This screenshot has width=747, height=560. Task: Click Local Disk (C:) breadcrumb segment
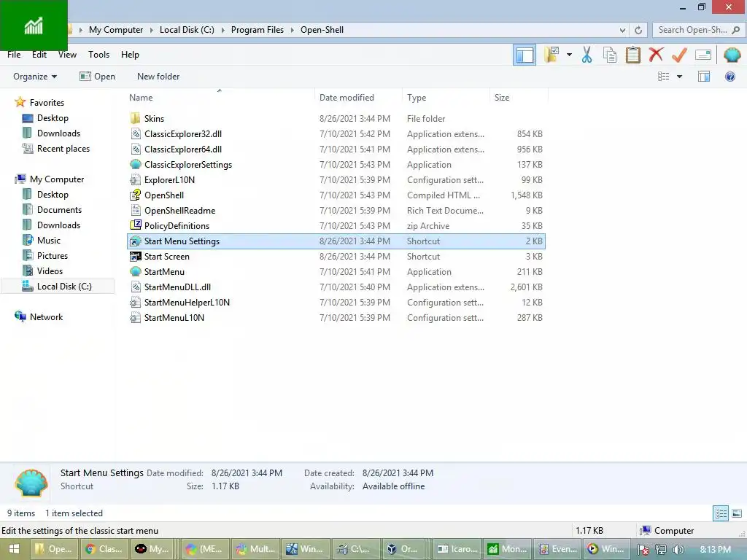(x=187, y=29)
